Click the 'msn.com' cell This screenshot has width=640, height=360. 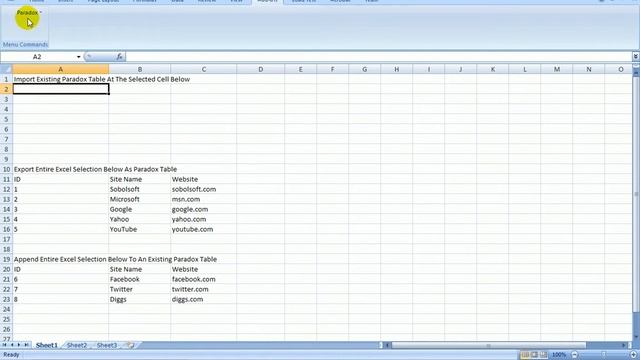(204, 199)
